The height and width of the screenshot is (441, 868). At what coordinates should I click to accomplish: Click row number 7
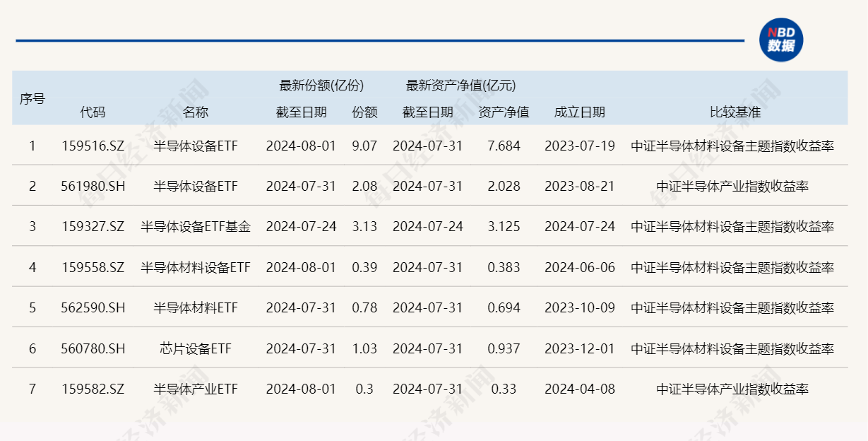click(x=32, y=389)
